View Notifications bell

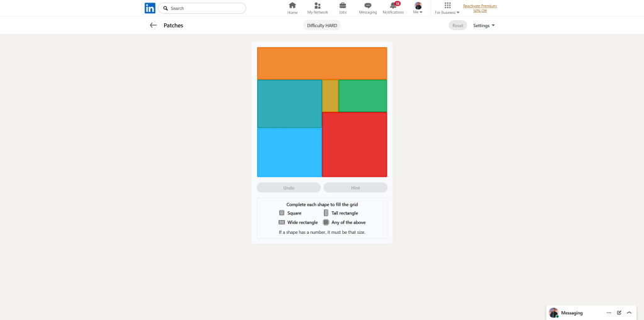[x=393, y=8]
